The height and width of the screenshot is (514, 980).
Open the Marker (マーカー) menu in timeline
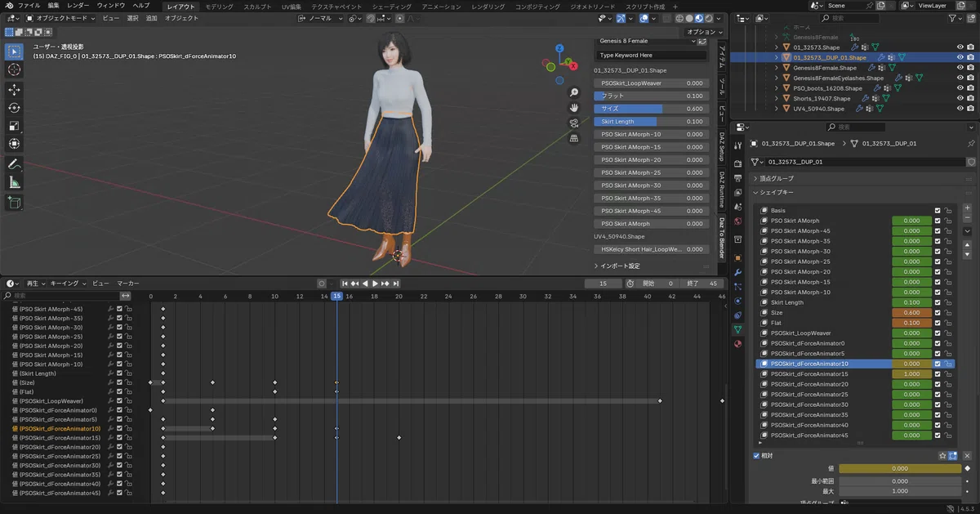point(127,283)
